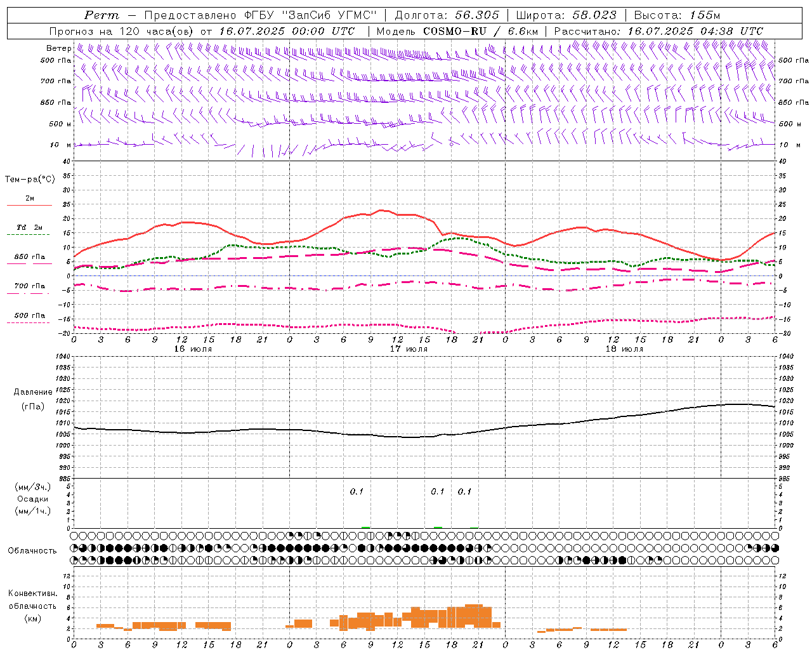Click the dotted line sample under 500 гПа legend
The width and height of the screenshot is (812, 650).
click(29, 322)
